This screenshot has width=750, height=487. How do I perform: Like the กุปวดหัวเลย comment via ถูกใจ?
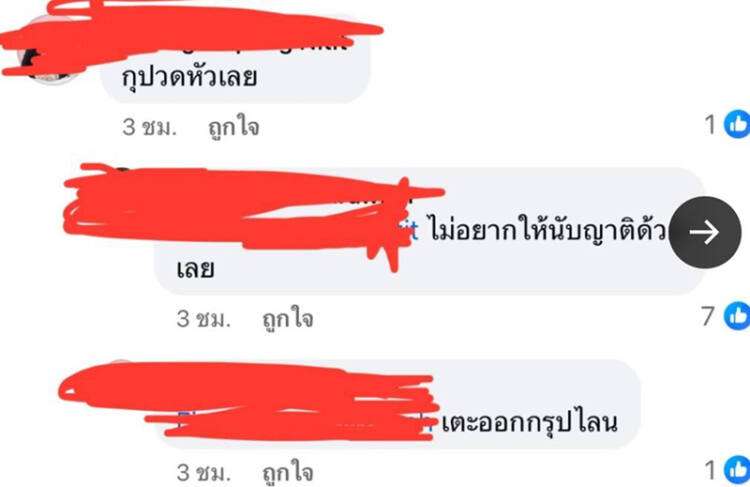(x=234, y=127)
